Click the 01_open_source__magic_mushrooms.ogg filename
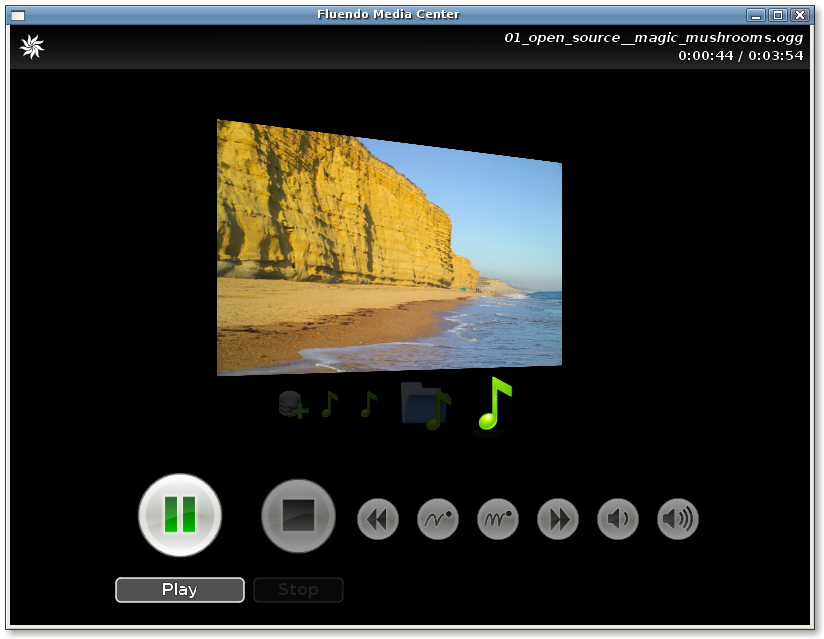The height and width of the screenshot is (639, 824). point(654,38)
